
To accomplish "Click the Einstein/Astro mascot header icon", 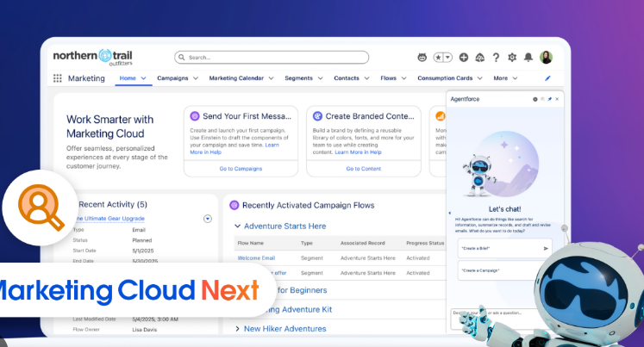I will point(422,58).
